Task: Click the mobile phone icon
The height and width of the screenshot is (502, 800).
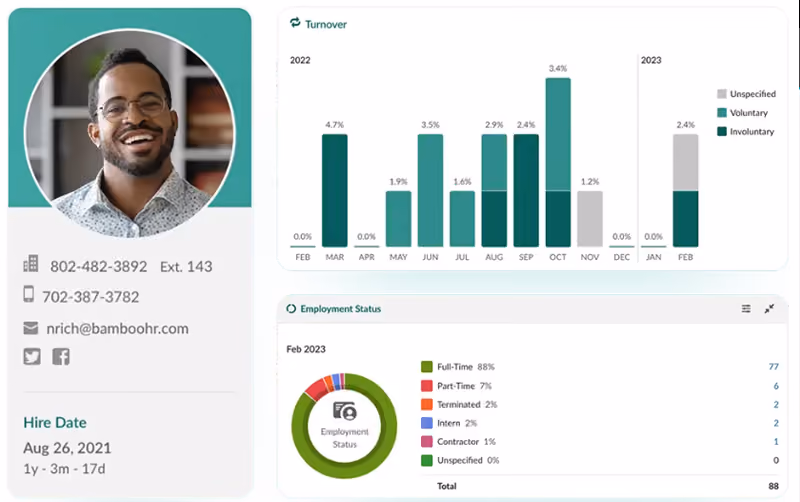Action: [x=29, y=294]
